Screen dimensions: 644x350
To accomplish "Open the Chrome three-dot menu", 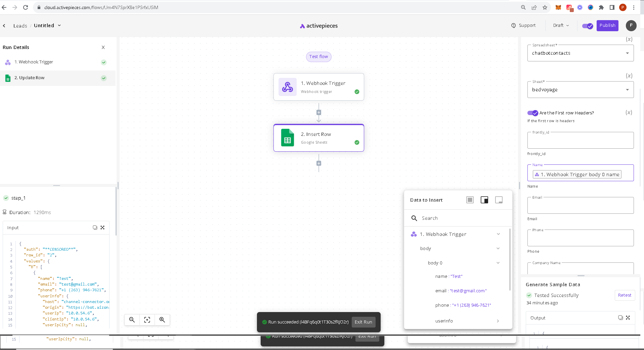I will click(x=634, y=7).
